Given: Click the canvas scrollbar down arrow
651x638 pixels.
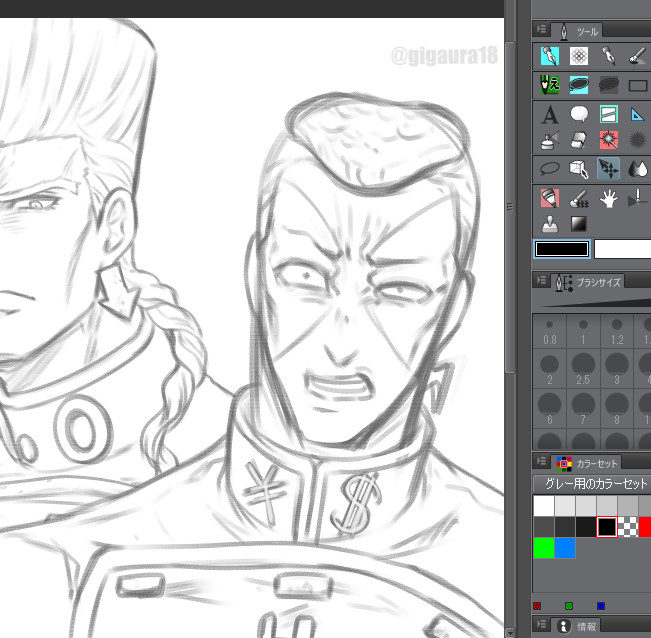Looking at the screenshot, I should 511,631.
